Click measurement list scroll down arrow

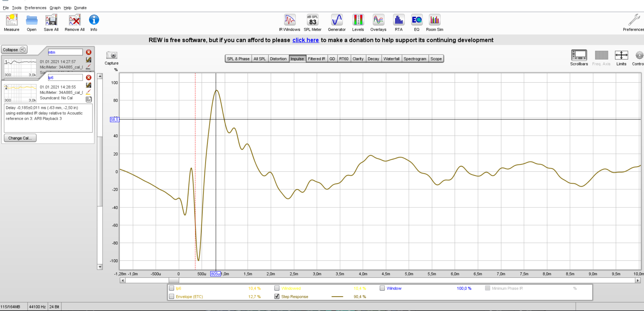tap(100, 267)
